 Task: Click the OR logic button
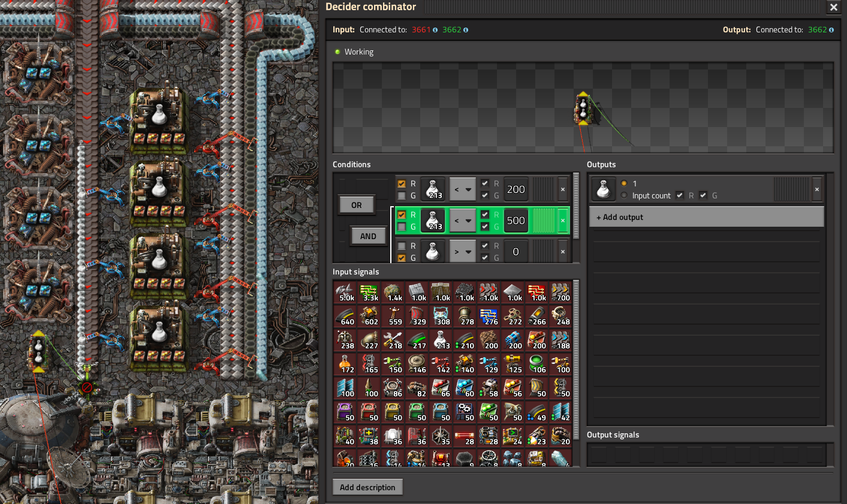[x=356, y=205]
